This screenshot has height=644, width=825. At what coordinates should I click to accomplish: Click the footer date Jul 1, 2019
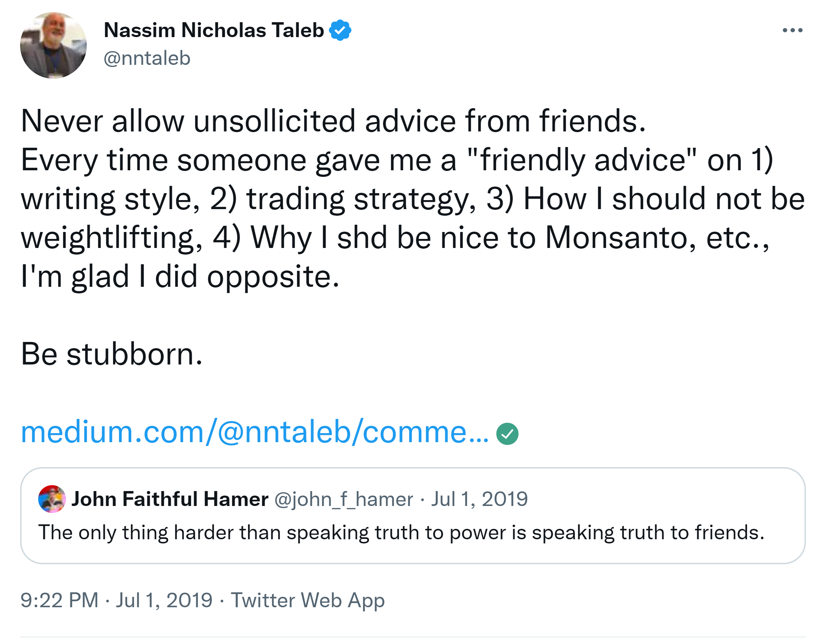point(164,600)
